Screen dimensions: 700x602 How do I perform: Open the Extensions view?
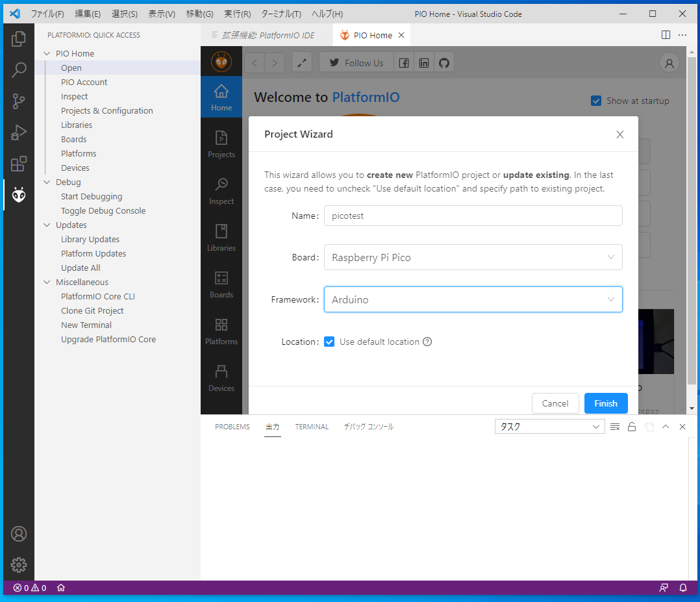click(18, 164)
